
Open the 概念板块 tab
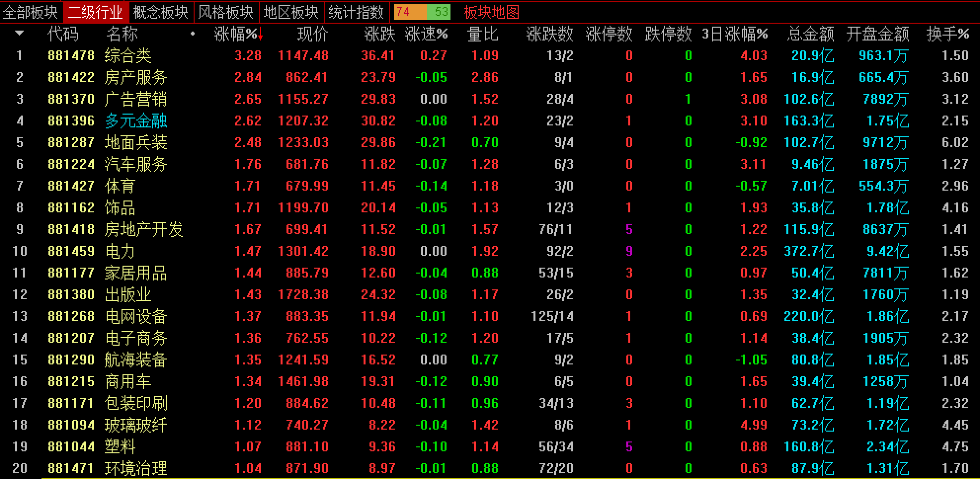pyautogui.click(x=161, y=12)
